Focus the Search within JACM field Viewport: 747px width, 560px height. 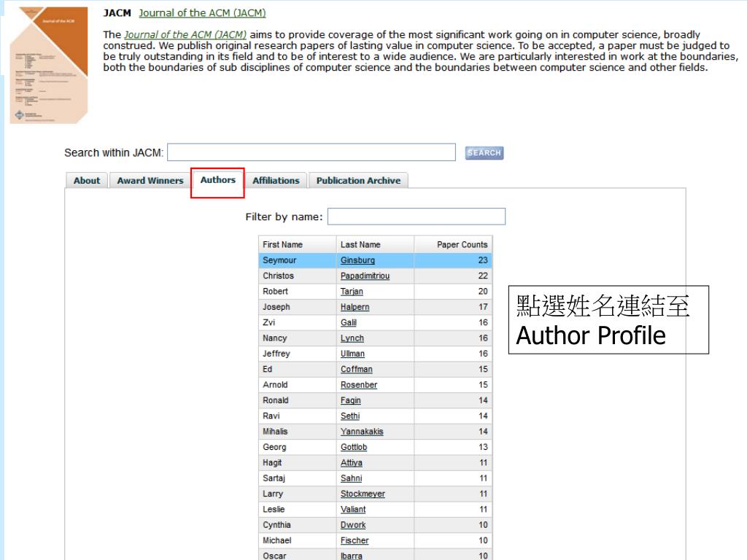311,152
